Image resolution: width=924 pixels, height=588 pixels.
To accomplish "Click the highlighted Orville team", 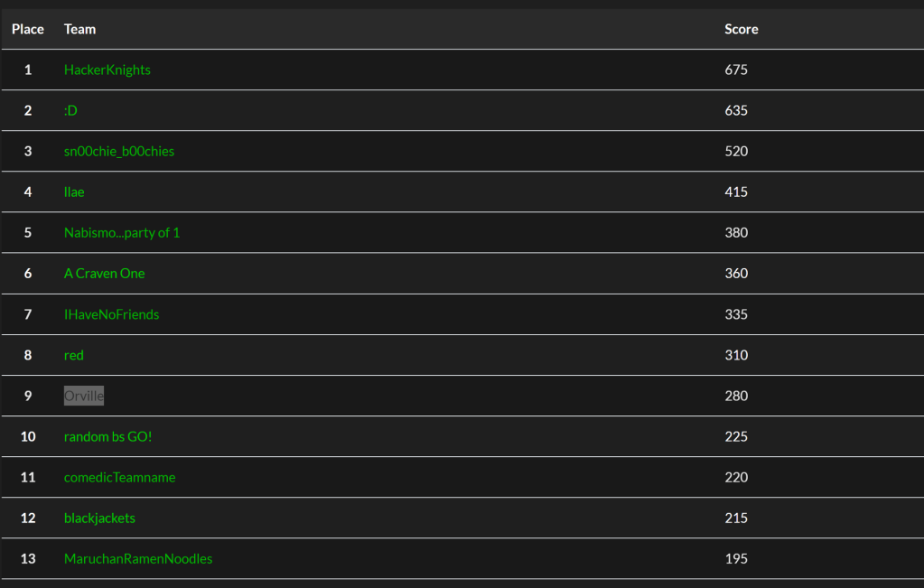I will pos(84,396).
